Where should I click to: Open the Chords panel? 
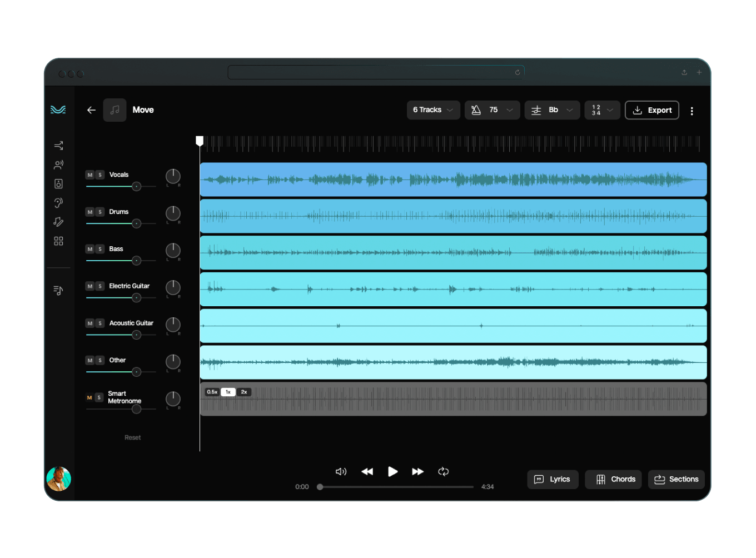point(613,479)
